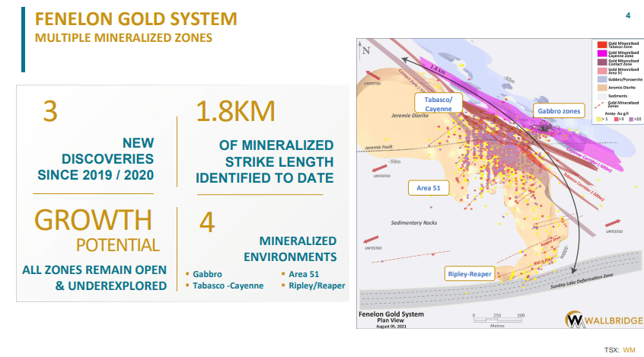Click the Ripley/Reaper bullet item

317,285
